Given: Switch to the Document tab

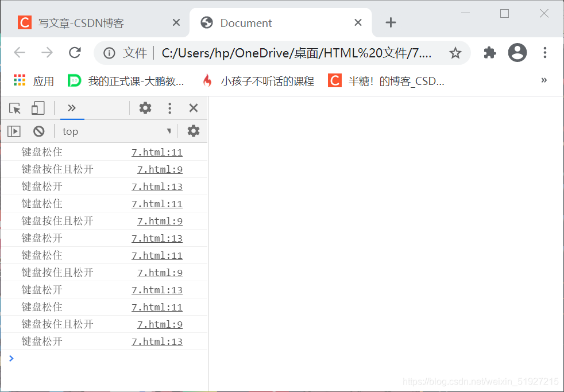Looking at the screenshot, I should click(280, 23).
